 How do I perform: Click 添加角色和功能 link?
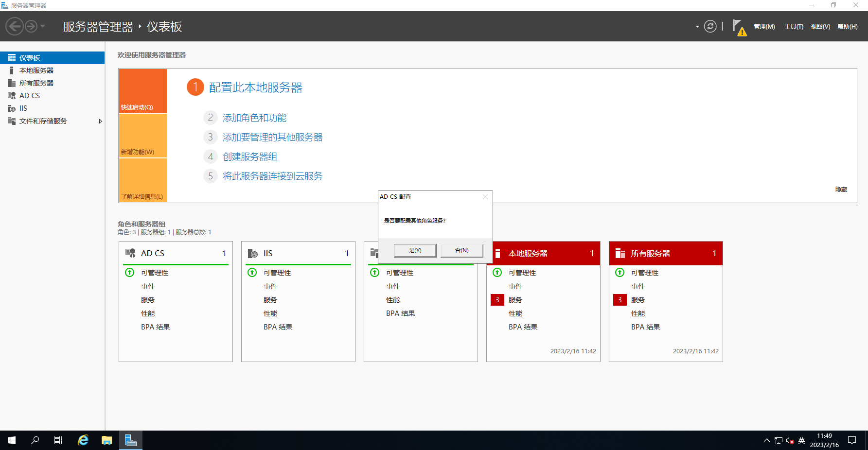254,118
